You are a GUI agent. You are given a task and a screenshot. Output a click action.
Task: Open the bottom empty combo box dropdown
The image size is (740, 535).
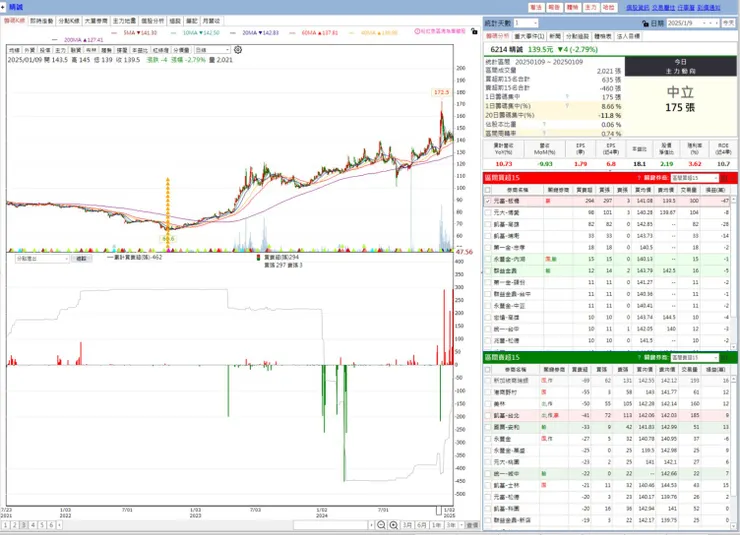pos(371,525)
